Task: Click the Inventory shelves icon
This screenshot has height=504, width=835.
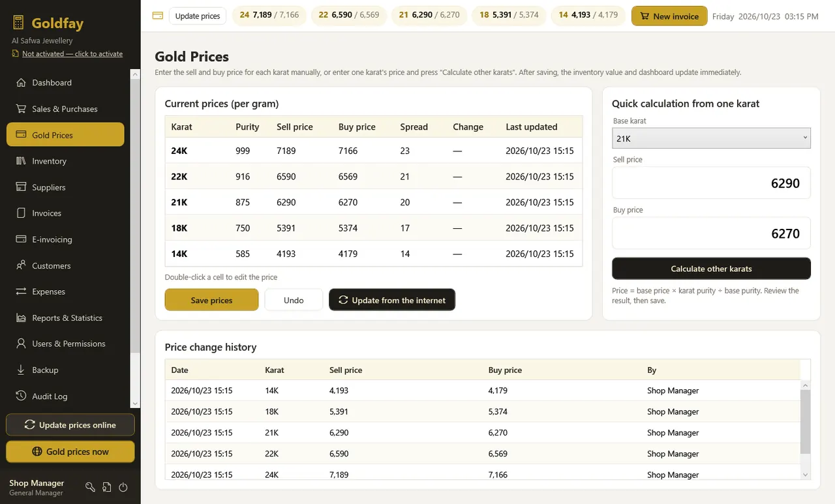Action: (21, 161)
